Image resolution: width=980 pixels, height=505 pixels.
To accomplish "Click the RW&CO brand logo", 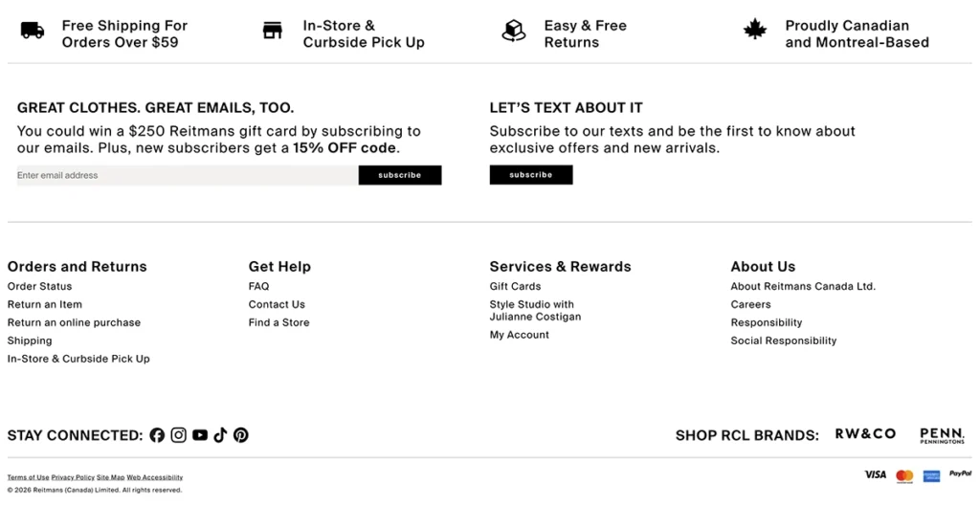I will point(865,434).
